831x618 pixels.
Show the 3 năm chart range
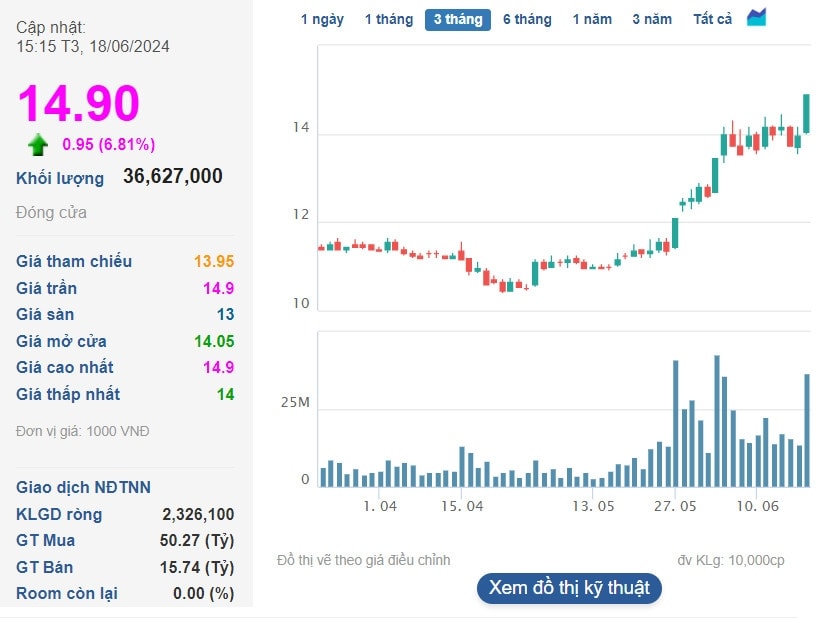652,20
